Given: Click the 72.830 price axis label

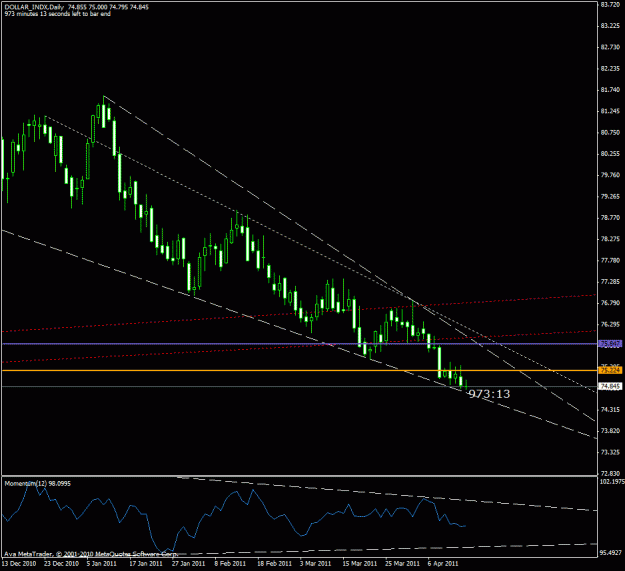Looking at the screenshot, I should click(610, 473).
